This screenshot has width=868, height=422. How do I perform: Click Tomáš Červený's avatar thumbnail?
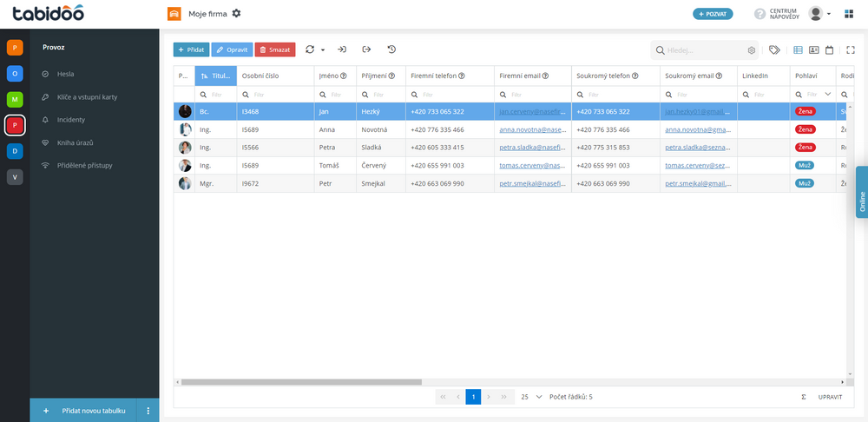[x=185, y=165]
